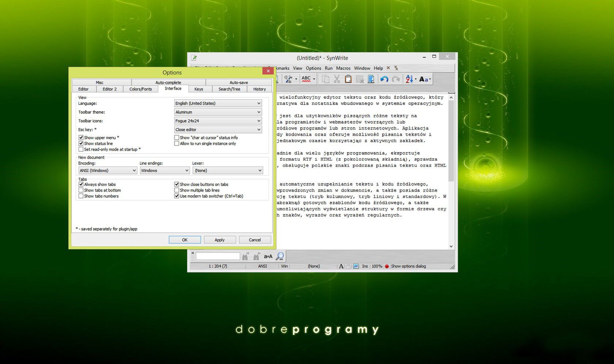Open the Toolbar icons dropdown

(x=218, y=121)
